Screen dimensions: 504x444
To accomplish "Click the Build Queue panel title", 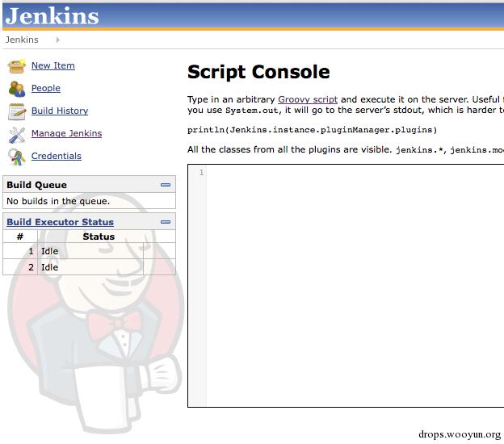I will point(36,185).
